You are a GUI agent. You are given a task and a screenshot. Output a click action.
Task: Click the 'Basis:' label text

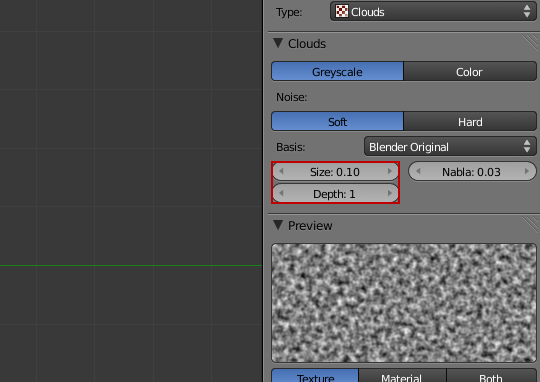click(x=290, y=147)
